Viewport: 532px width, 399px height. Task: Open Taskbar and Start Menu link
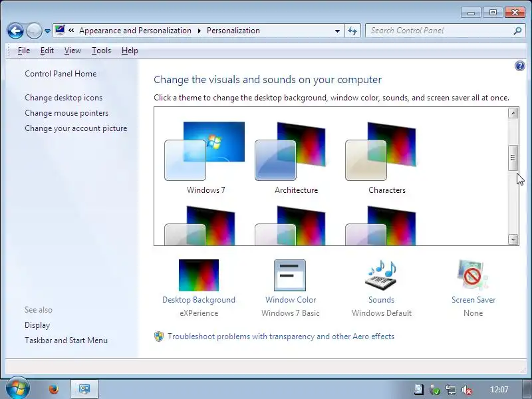(x=66, y=340)
